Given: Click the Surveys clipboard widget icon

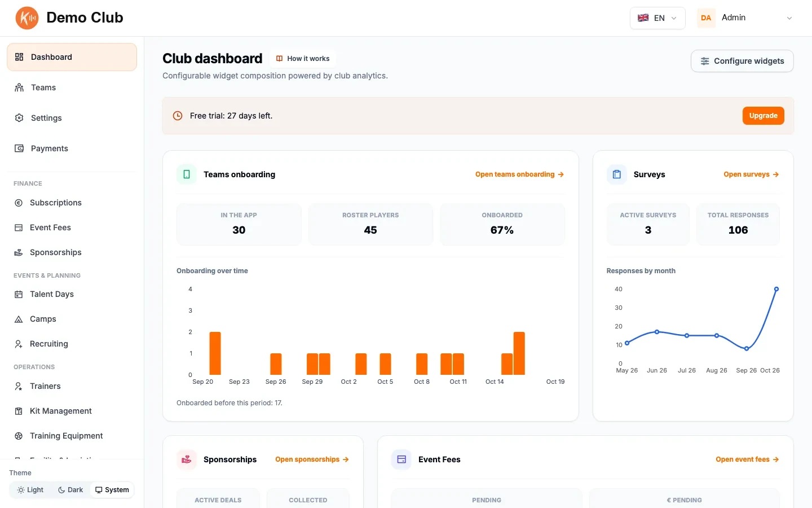Looking at the screenshot, I should coord(617,174).
